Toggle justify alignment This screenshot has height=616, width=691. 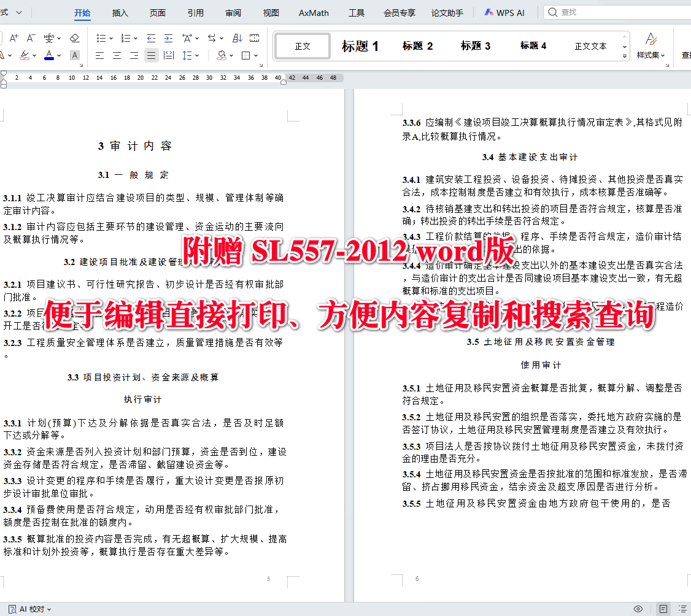coord(151,55)
